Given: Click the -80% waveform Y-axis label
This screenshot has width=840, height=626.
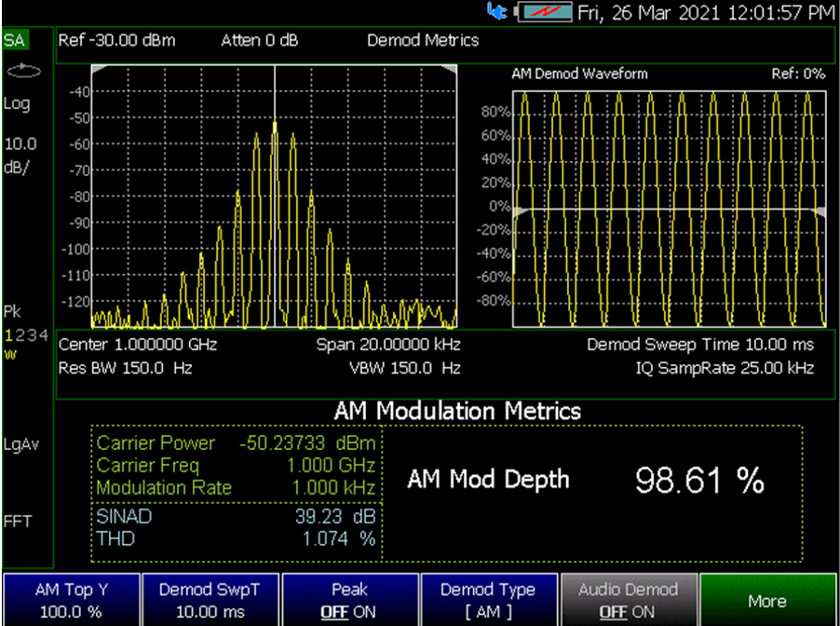Looking at the screenshot, I should click(x=494, y=301).
